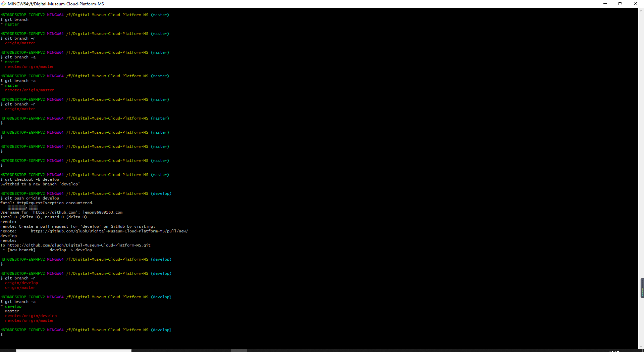Click the 'git checkout -b develop' command
This screenshot has width=644, height=352.
click(32, 179)
